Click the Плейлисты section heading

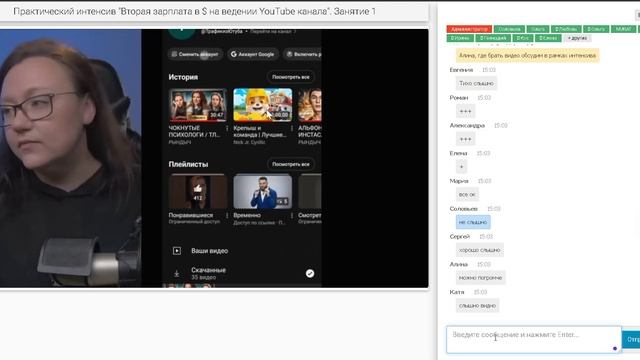coord(189,164)
